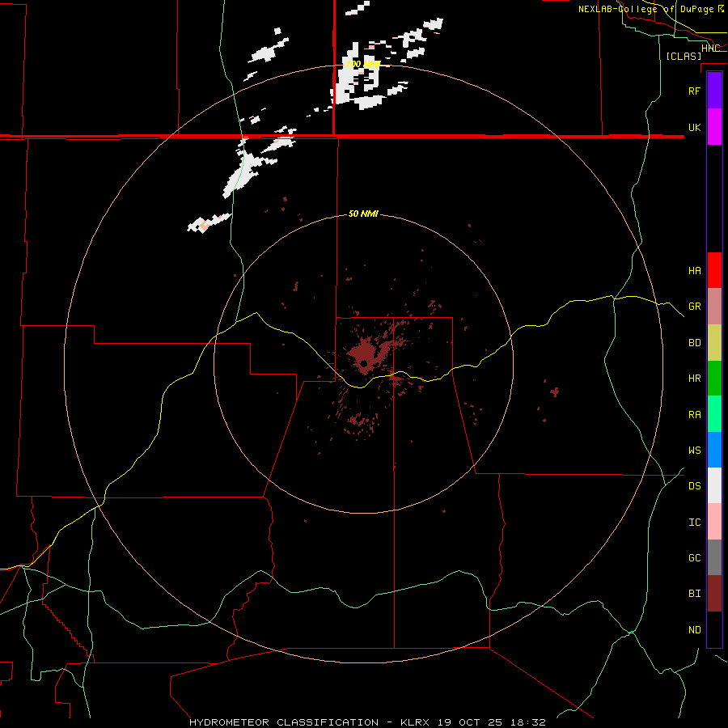The width and height of the screenshot is (728, 728).
Task: Click the GR legend label
Action: click(x=694, y=307)
